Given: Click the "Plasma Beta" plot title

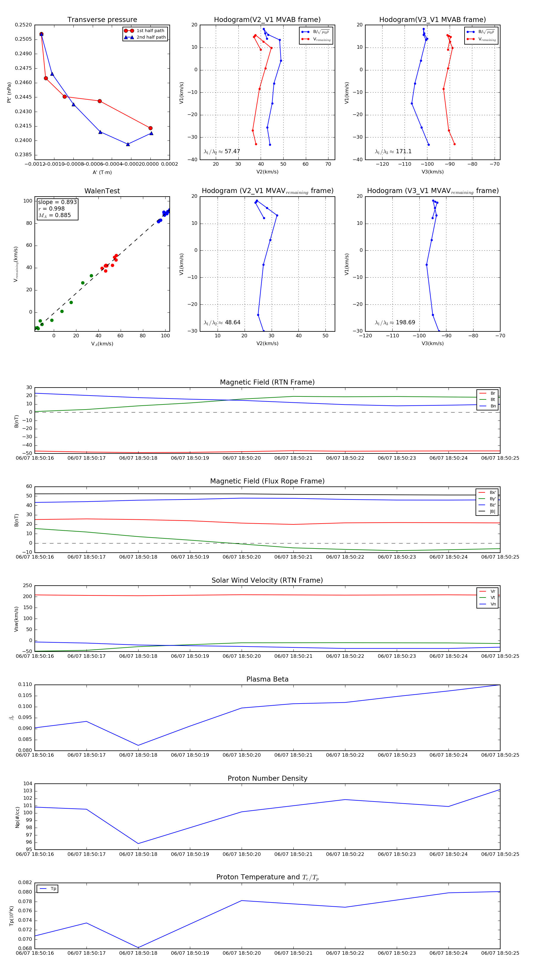Looking at the screenshot, I should coord(267,679).
